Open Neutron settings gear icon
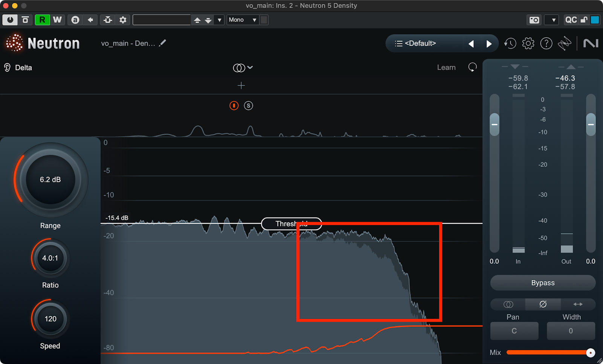The image size is (603, 364). [528, 44]
